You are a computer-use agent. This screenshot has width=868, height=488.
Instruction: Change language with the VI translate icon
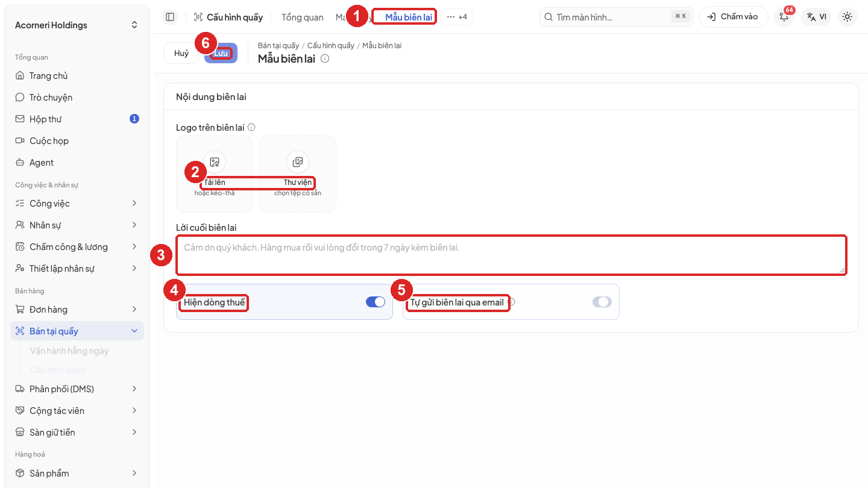click(x=816, y=17)
